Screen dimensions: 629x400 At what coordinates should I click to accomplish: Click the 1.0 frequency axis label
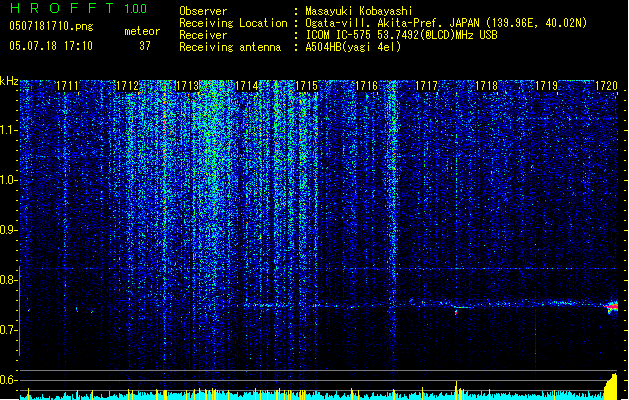[8, 180]
